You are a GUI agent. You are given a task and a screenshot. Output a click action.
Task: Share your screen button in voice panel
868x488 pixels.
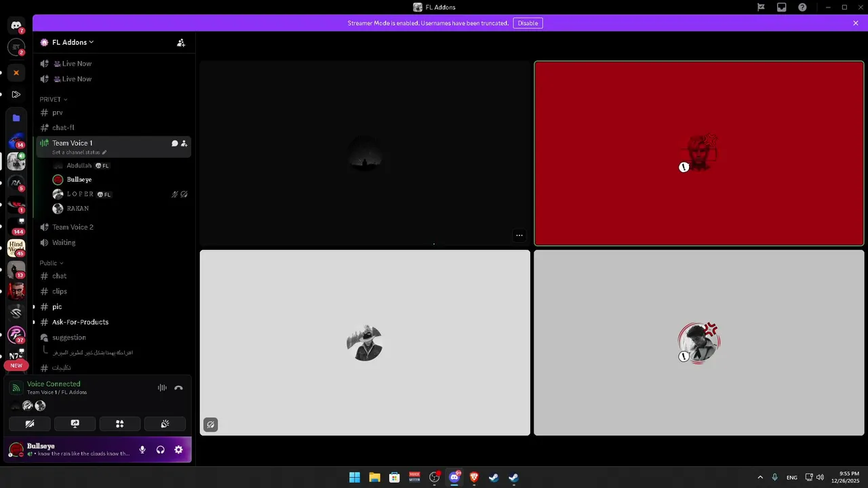tap(75, 424)
